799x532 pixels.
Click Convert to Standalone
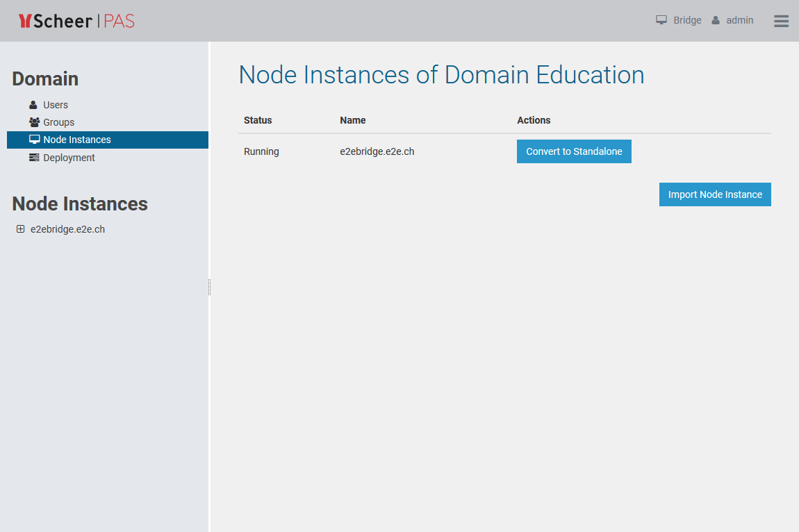[x=574, y=151]
